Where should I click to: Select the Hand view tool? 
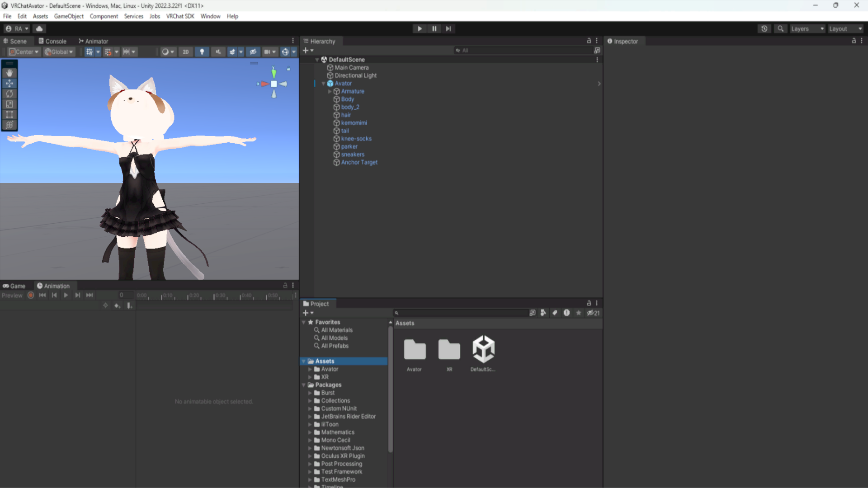[9, 73]
